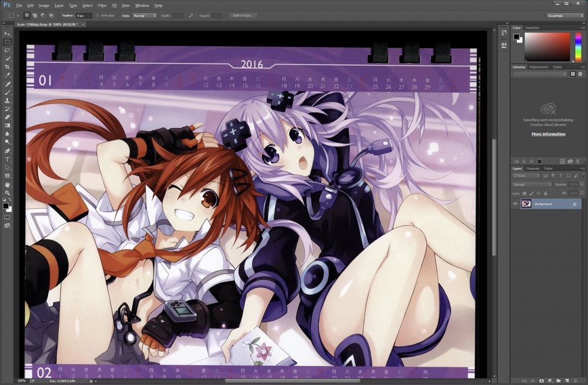Open the Opacity dropdown arrow
Viewport: 588px width, 385px height.
(583, 185)
